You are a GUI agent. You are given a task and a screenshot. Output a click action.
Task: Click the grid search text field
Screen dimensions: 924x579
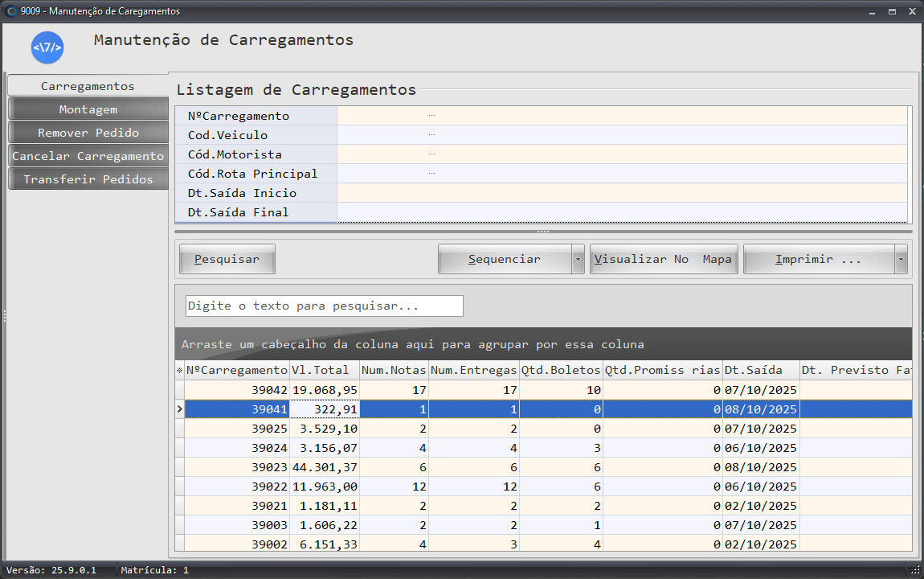pyautogui.click(x=325, y=306)
